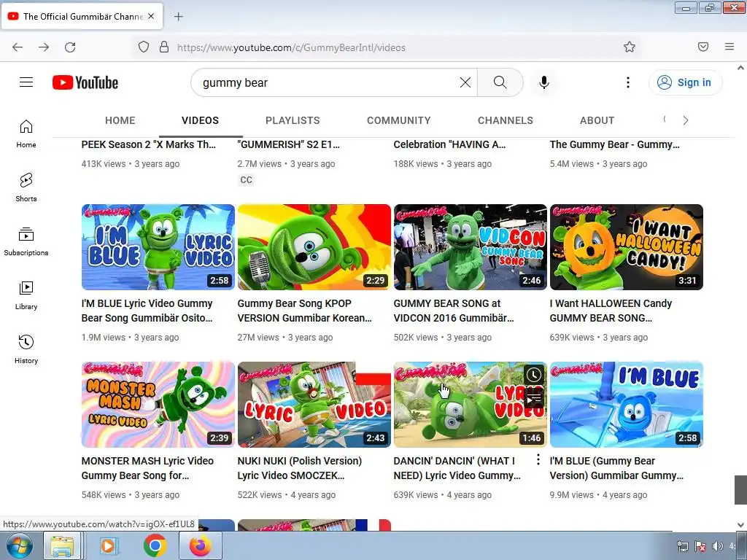Click the Sign in button
Viewport: 747px width, 560px height.
pos(685,82)
